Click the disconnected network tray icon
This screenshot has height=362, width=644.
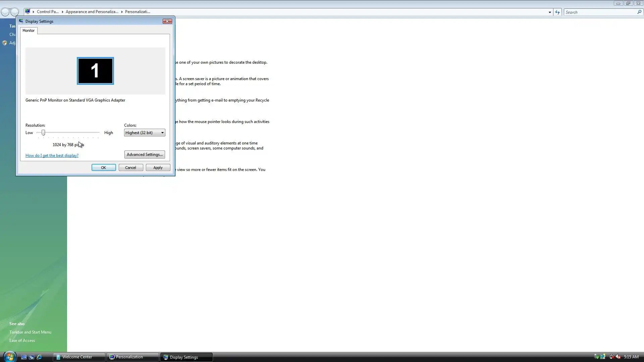coord(612,357)
